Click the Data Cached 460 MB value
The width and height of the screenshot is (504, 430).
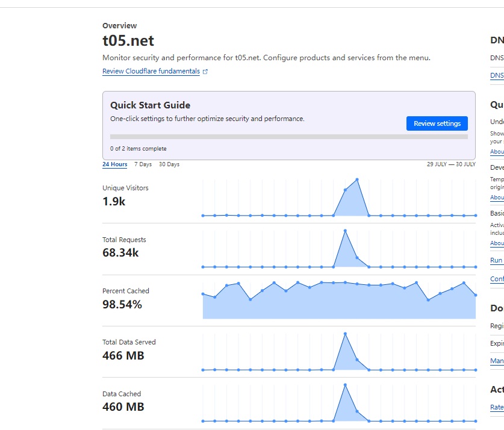click(123, 407)
